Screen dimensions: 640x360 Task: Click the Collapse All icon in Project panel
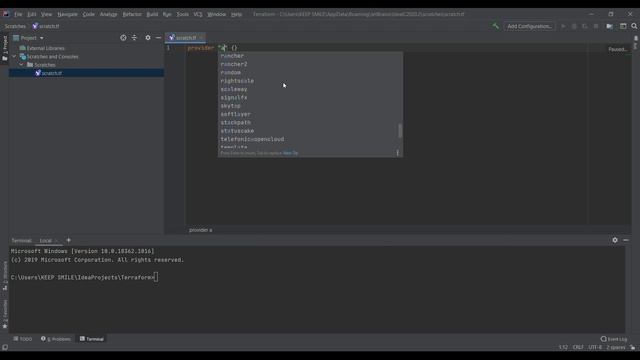pyautogui.click(x=134, y=38)
